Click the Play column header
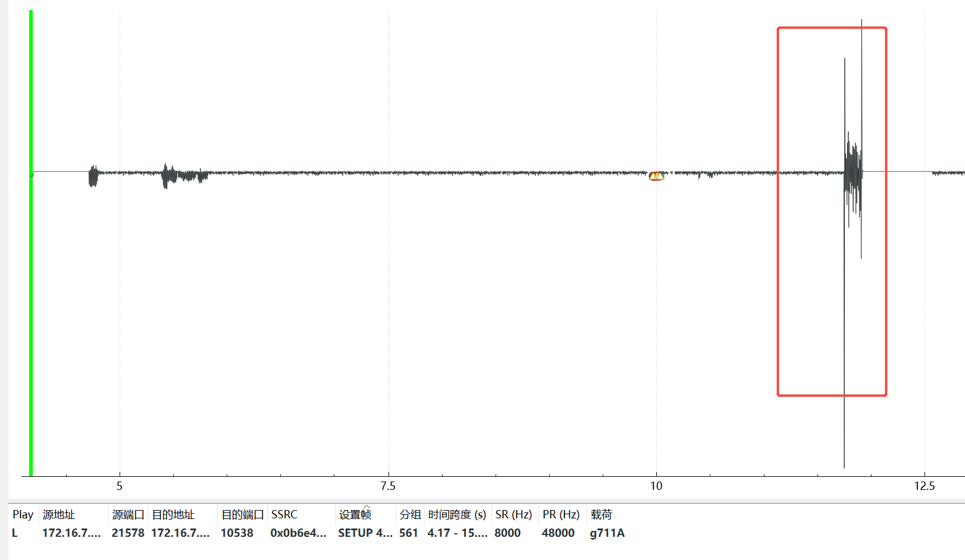 [x=23, y=515]
